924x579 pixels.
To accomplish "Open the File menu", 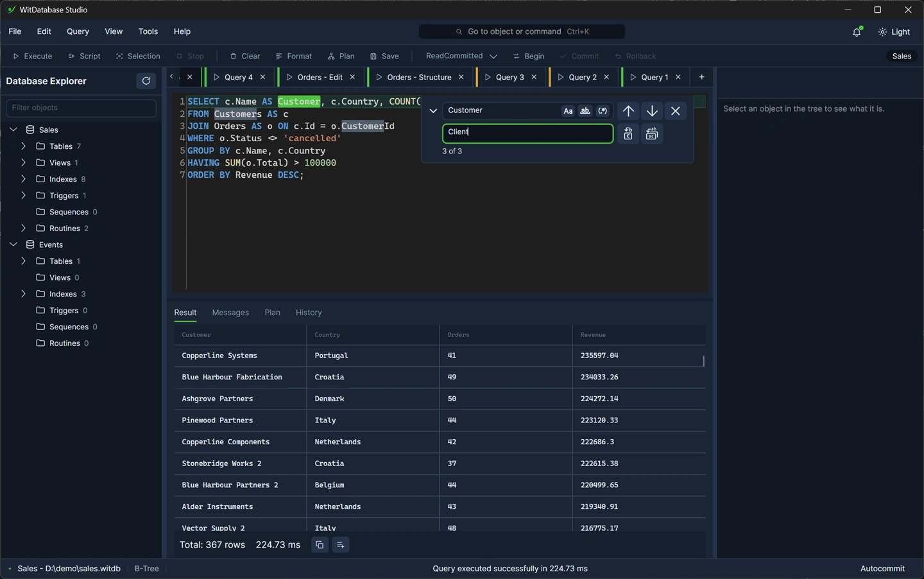I will pyautogui.click(x=15, y=31).
